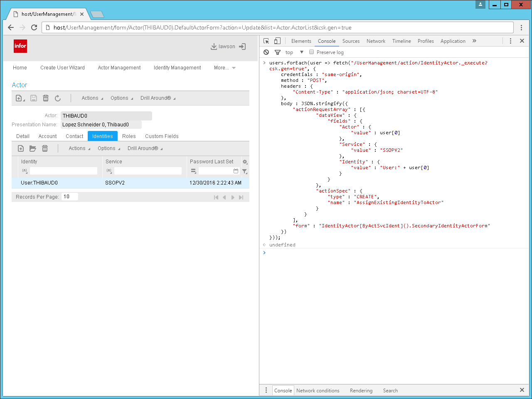Click the refresh icon in the Actor toolbar

point(58,98)
